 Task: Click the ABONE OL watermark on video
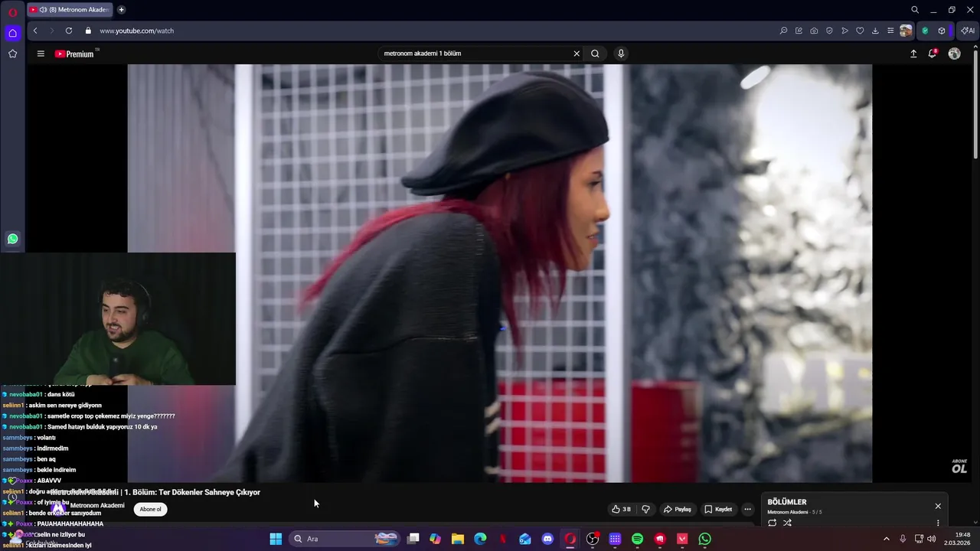click(959, 466)
